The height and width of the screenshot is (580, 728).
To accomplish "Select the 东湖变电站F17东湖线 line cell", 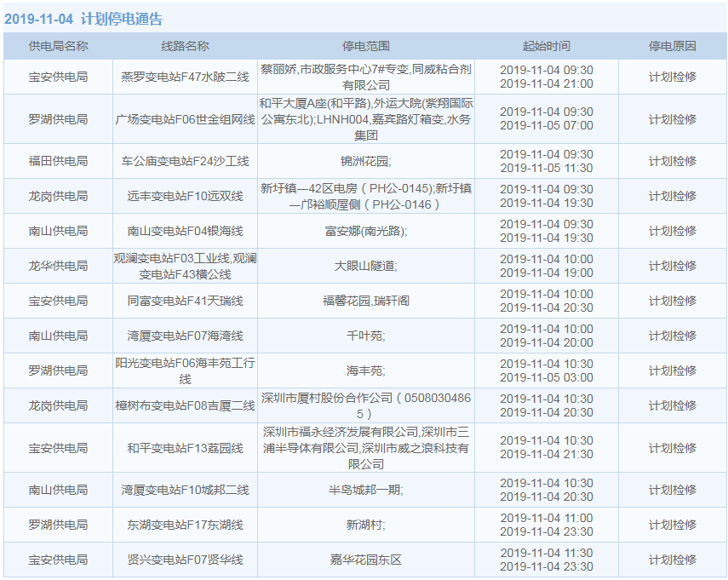I will tap(185, 525).
